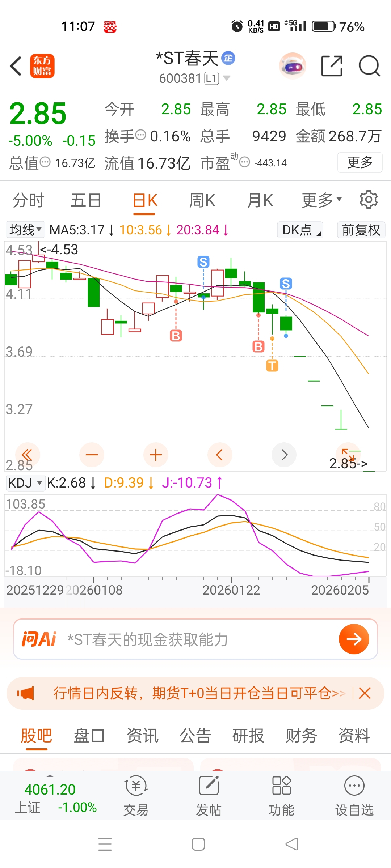Tap the alarm clock status icon
The width and height of the screenshot is (391, 868).
coord(237,26)
